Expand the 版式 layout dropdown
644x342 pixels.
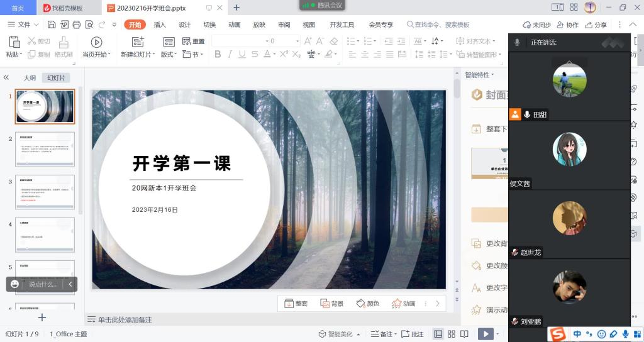[169, 55]
